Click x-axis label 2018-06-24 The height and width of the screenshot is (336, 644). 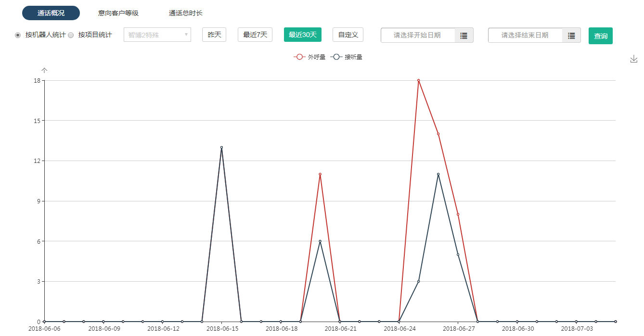[399, 329]
